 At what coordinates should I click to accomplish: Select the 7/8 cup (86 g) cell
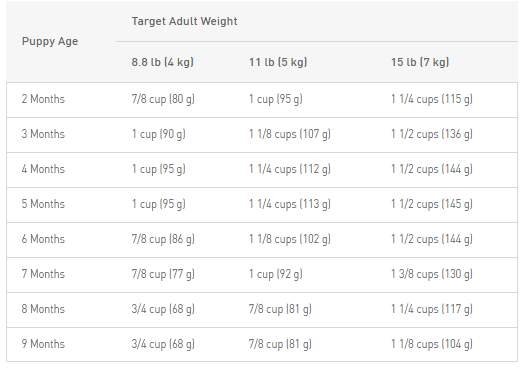[x=163, y=239]
